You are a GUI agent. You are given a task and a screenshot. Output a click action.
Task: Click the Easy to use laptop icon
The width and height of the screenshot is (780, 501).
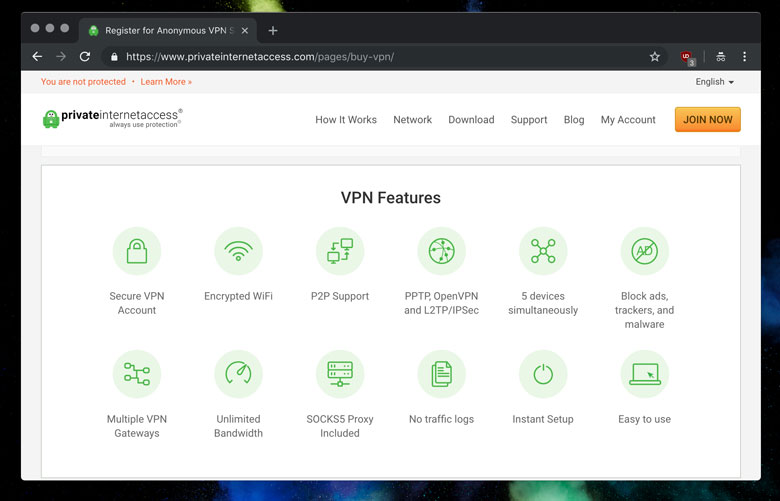tap(645, 374)
